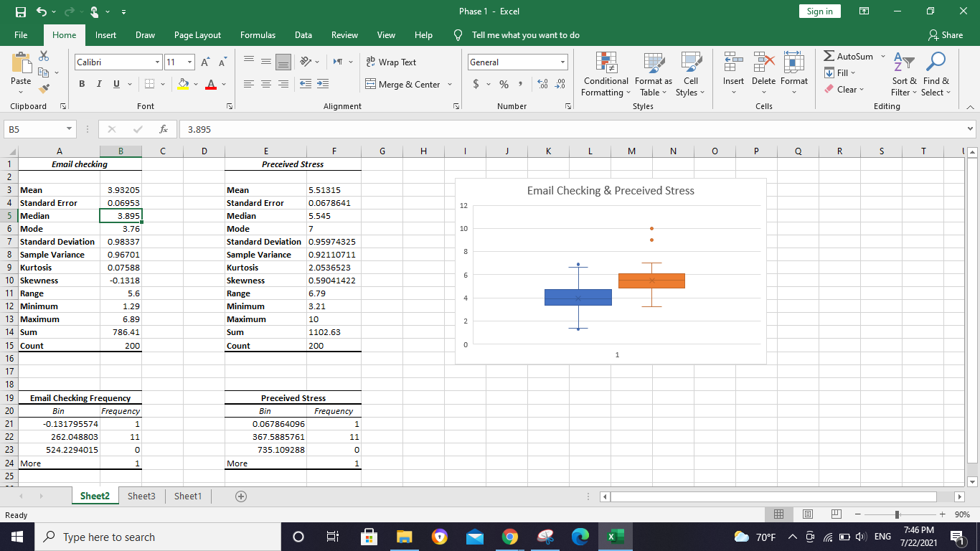Click the zoom in plus button
The width and height of the screenshot is (980, 551).
coord(942,514)
